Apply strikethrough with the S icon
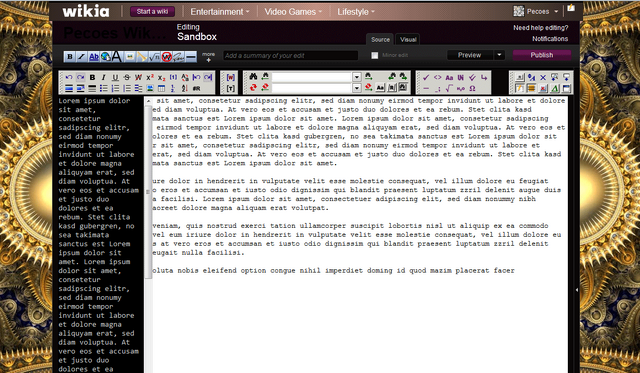640x373 pixels. [x=127, y=77]
